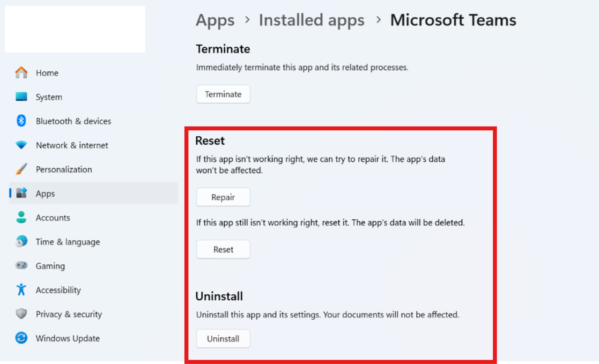This screenshot has height=364, width=599.
Task: Go to Bluetooth & devices label
Action: [x=73, y=121]
